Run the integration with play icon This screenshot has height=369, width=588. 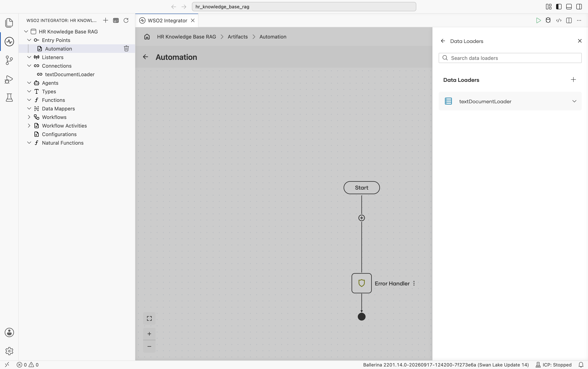pyautogui.click(x=538, y=20)
